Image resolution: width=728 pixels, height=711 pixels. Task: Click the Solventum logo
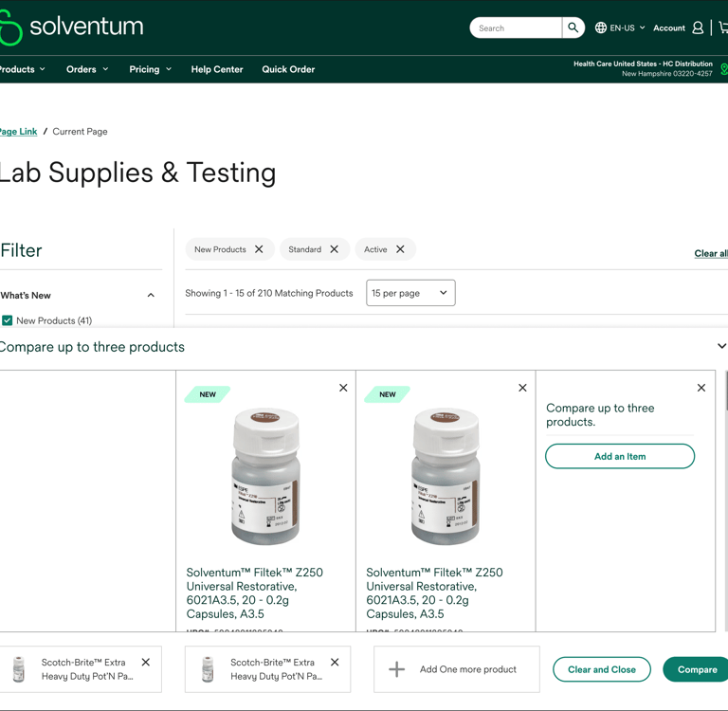tap(71, 27)
